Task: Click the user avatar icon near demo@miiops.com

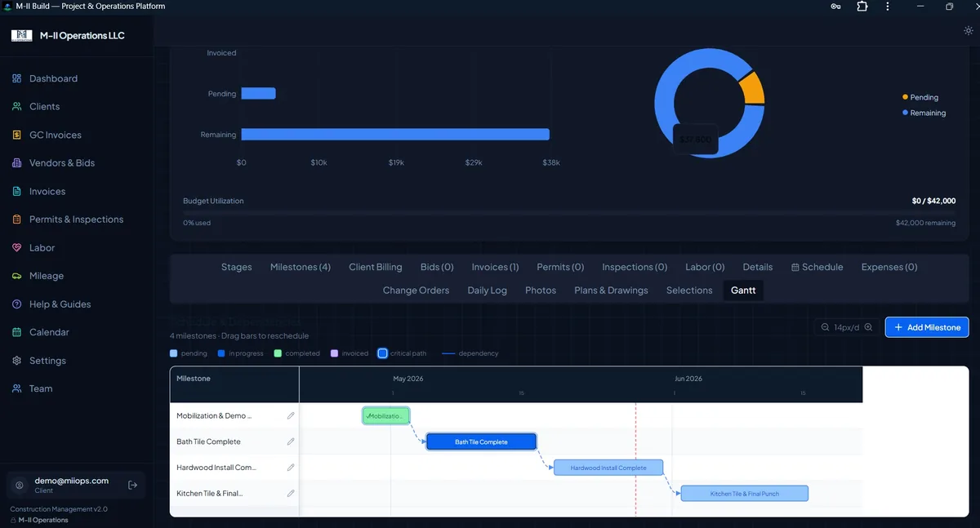Action: point(19,485)
